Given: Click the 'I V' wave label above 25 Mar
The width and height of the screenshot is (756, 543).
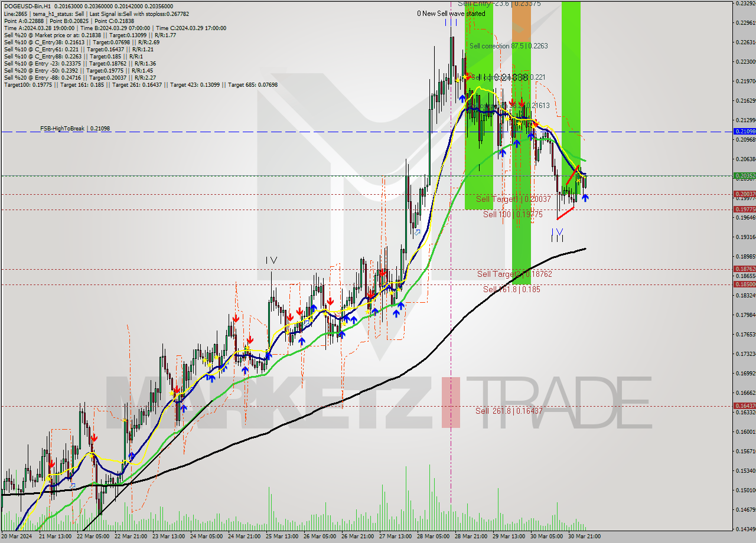Looking at the screenshot, I should tap(271, 260).
